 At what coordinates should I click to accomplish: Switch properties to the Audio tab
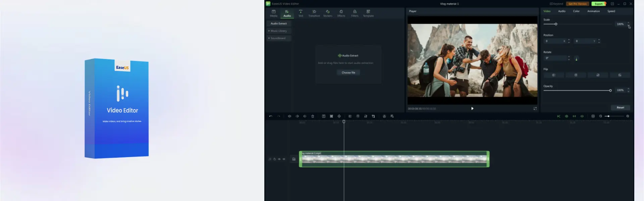tap(561, 11)
